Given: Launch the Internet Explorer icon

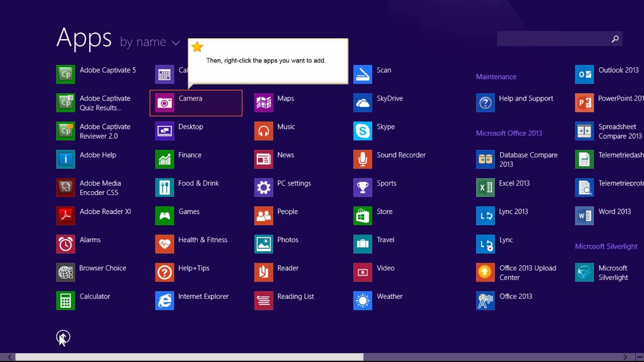Looking at the screenshot, I should coord(165,301).
